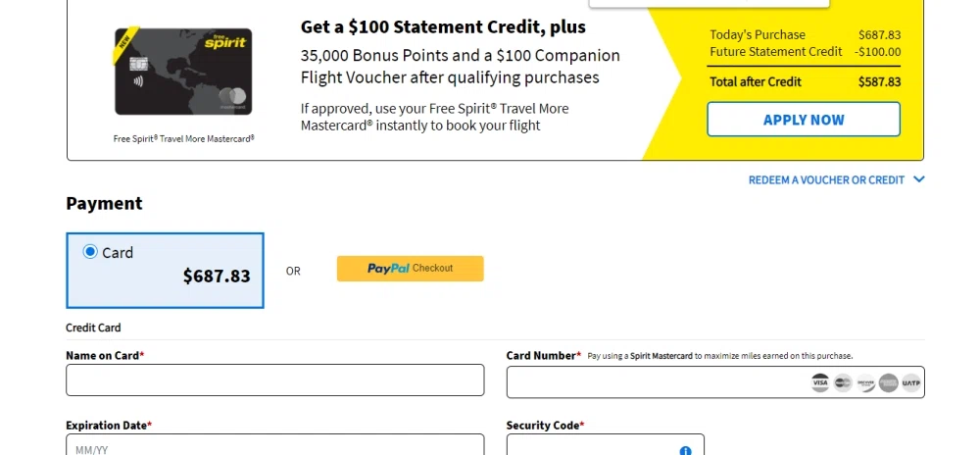Click the Expiration Date MM/YY field
Screen dimensions: 980x455
[274, 446]
